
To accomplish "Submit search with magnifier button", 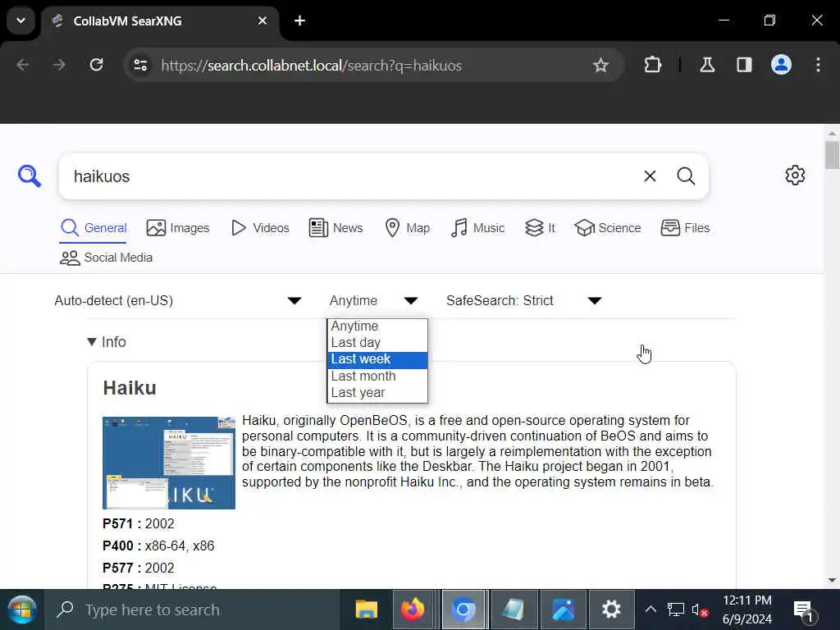I will pos(686,176).
